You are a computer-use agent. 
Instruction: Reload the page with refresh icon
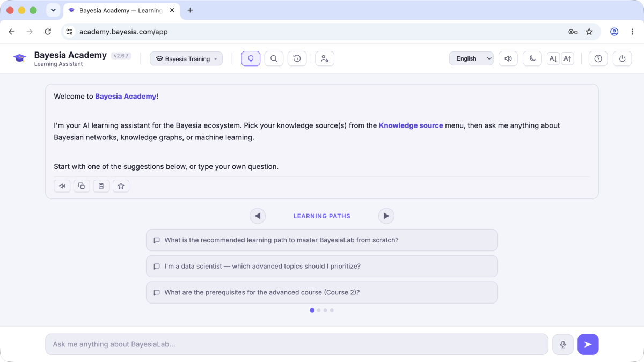click(48, 32)
